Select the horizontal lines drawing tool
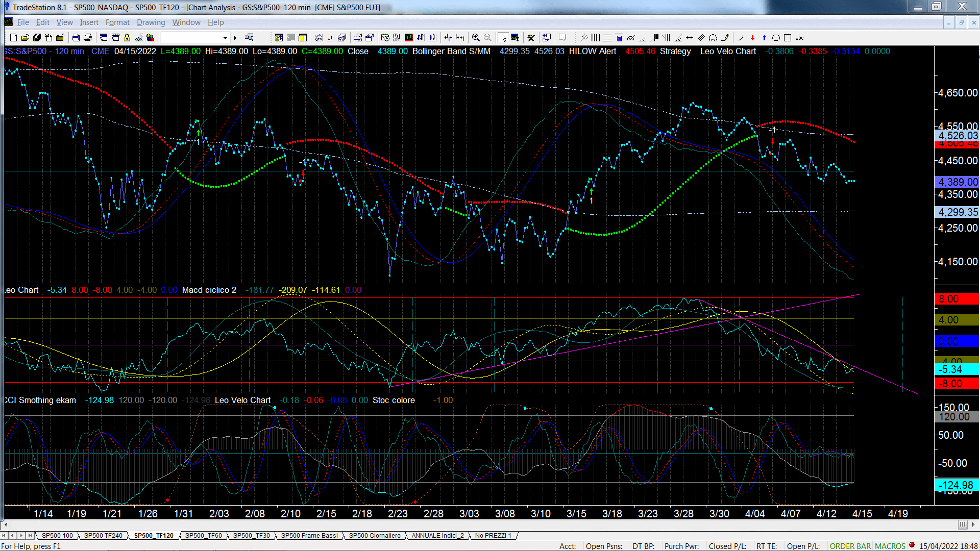The width and height of the screenshot is (980, 551). [x=607, y=38]
